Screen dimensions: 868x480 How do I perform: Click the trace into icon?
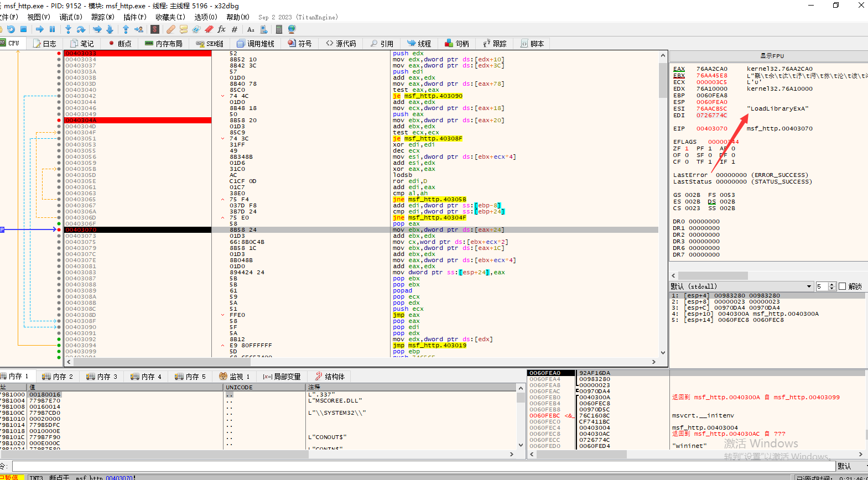click(x=97, y=29)
